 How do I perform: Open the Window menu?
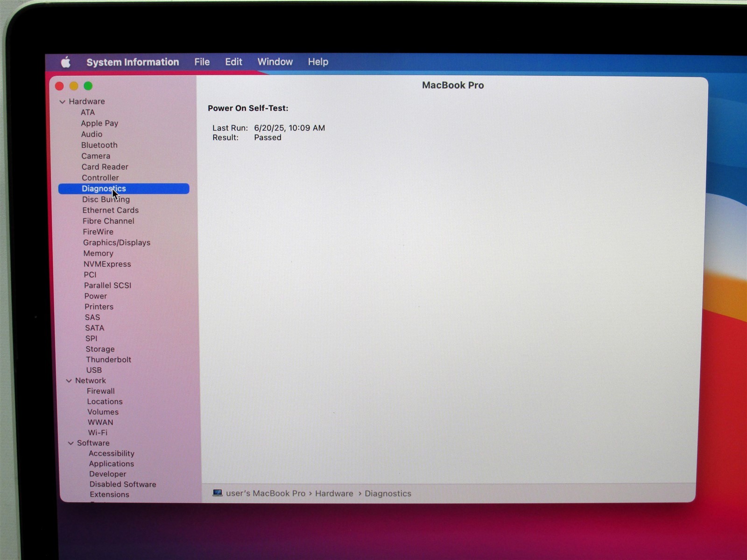coord(275,62)
